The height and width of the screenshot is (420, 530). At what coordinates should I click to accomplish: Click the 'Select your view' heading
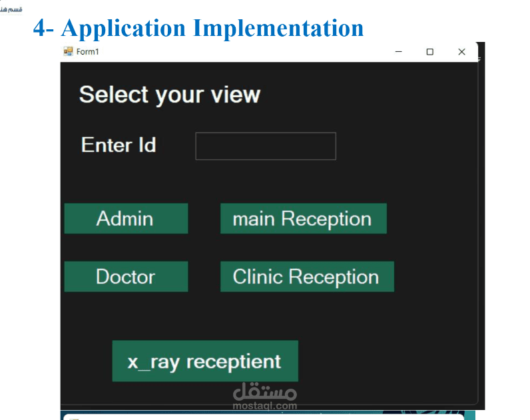(170, 95)
